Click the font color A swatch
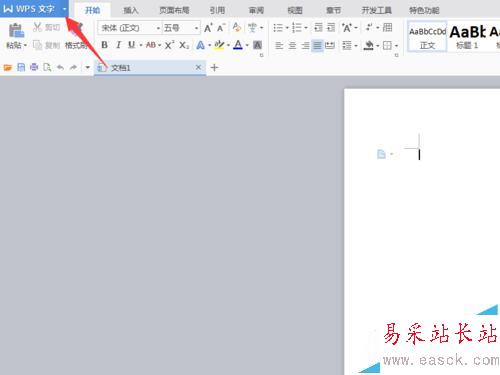Viewport: 500px width, 375px height. tap(238, 45)
